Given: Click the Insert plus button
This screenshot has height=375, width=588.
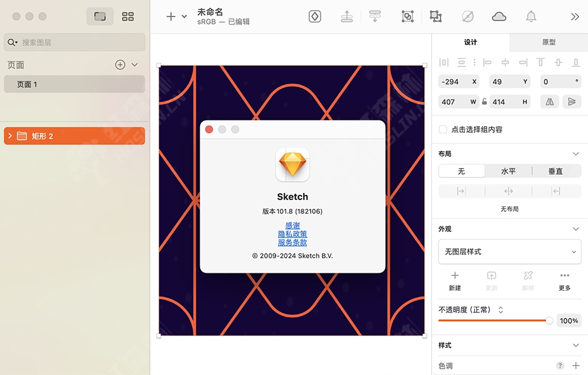Looking at the screenshot, I should coord(171,16).
